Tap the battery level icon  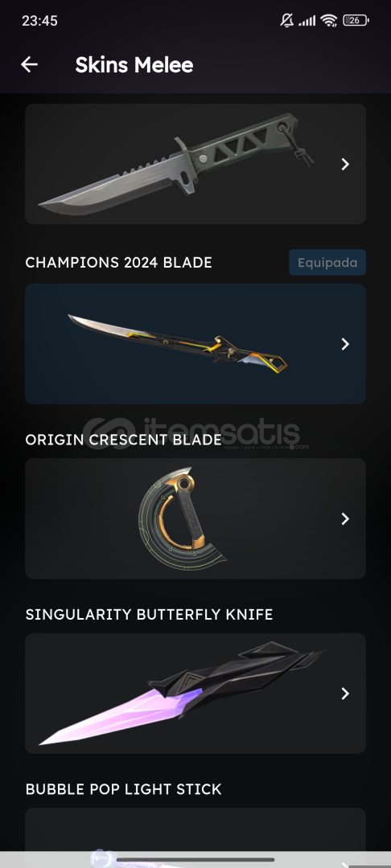356,20
